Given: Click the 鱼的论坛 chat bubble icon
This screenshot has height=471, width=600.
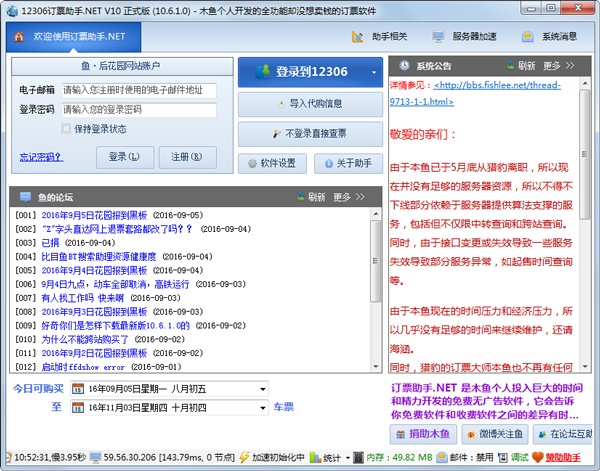Looking at the screenshot, I should [25, 197].
